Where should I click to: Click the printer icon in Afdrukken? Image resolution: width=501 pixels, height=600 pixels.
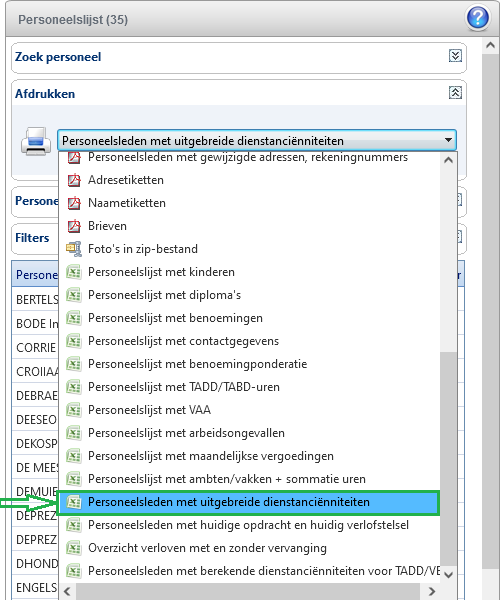(x=36, y=141)
